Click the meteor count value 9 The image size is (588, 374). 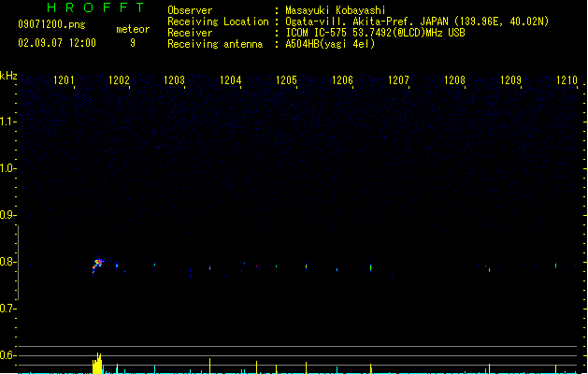coord(133,43)
